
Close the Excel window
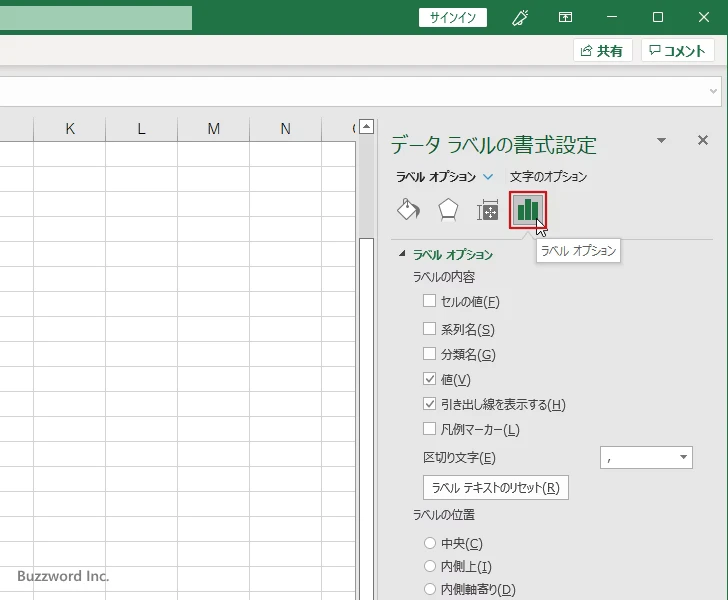pos(703,17)
